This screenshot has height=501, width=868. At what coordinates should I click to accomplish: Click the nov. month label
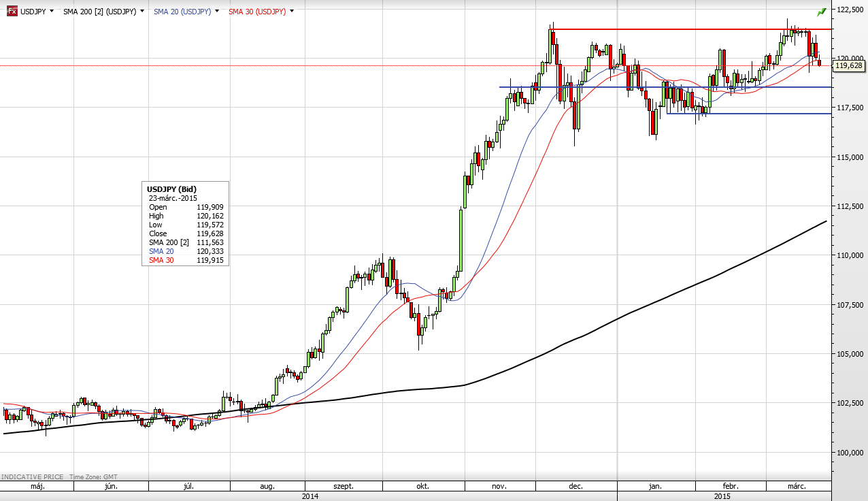pos(499,487)
